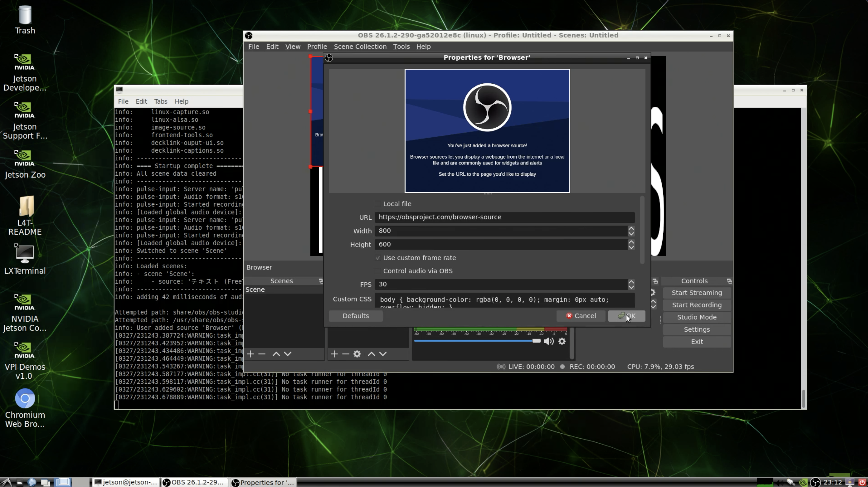Click the properties dialog vertical scrollbar
The height and width of the screenshot is (487, 868).
click(x=642, y=230)
